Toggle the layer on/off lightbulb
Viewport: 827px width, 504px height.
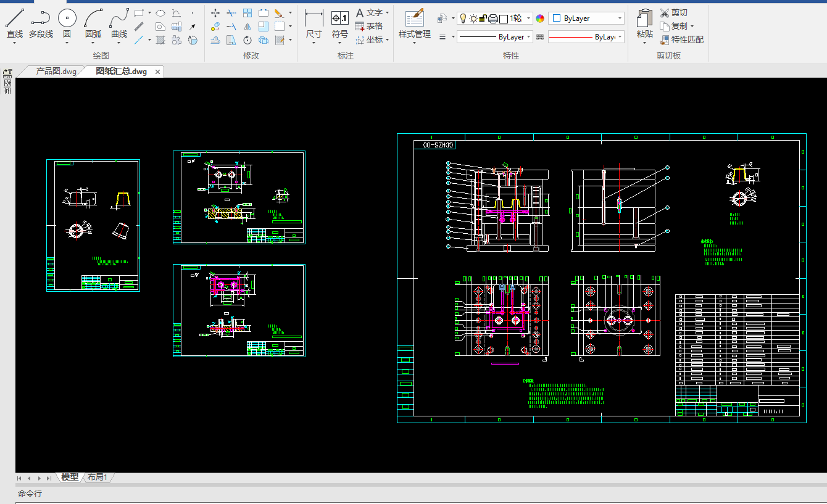463,19
